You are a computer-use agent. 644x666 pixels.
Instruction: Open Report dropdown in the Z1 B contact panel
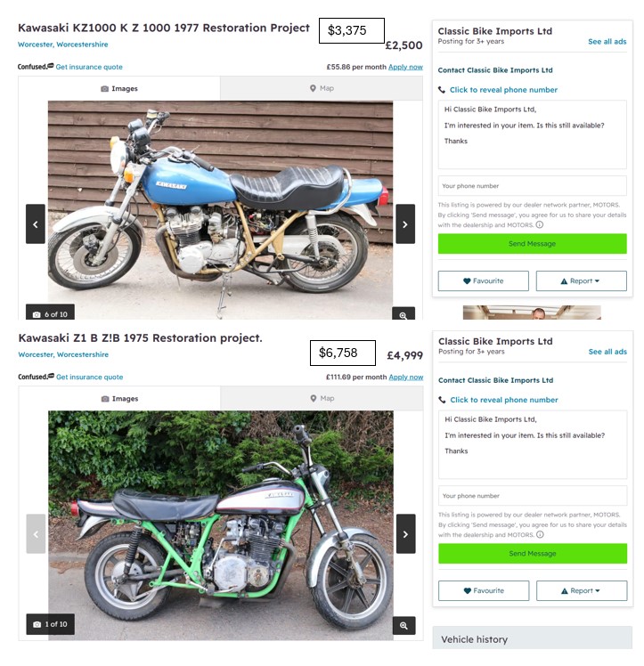582,590
